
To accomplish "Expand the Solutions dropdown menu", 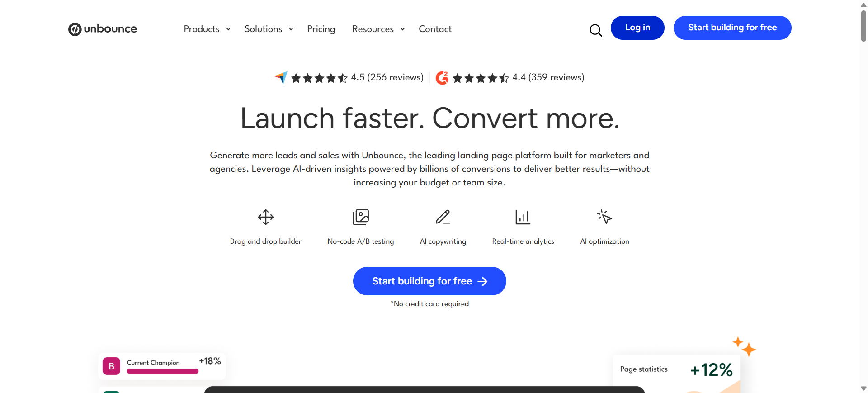I will [x=269, y=29].
